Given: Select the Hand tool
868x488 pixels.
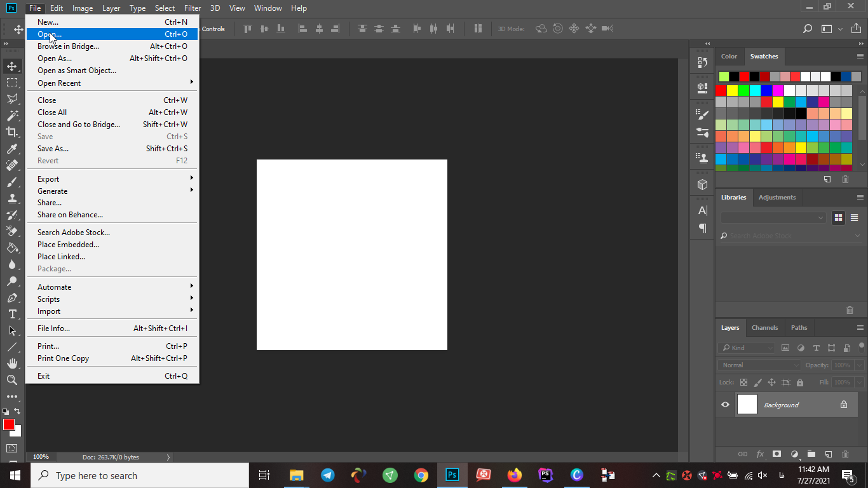Looking at the screenshot, I should [x=12, y=363].
